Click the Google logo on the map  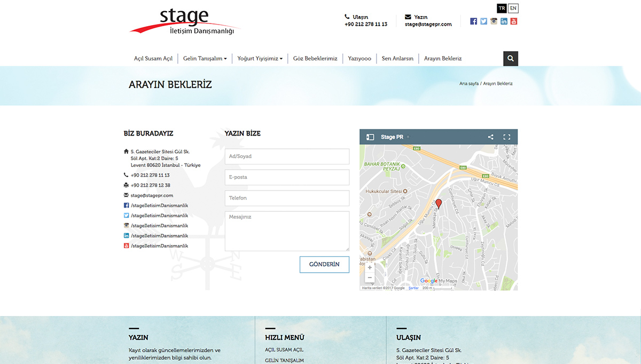click(429, 281)
